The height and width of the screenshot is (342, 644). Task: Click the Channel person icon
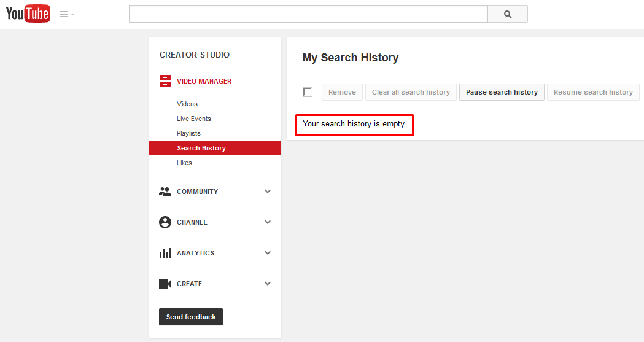tap(165, 222)
